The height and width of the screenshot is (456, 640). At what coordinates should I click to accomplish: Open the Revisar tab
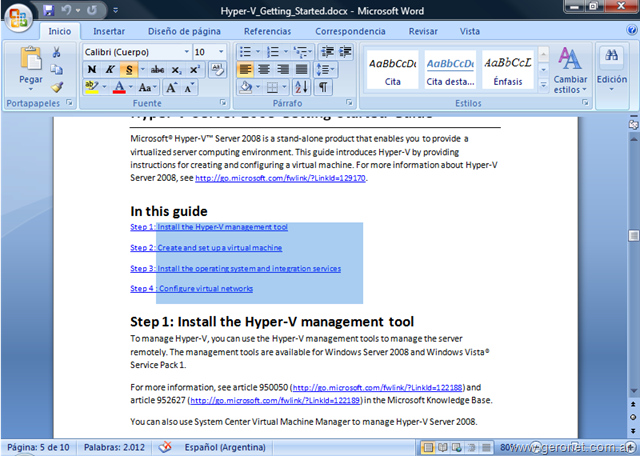pyautogui.click(x=423, y=31)
